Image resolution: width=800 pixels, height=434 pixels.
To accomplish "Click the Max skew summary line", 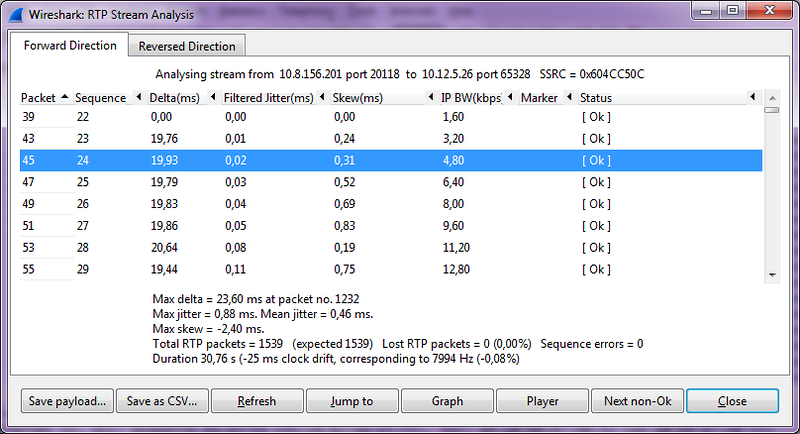I will point(208,328).
